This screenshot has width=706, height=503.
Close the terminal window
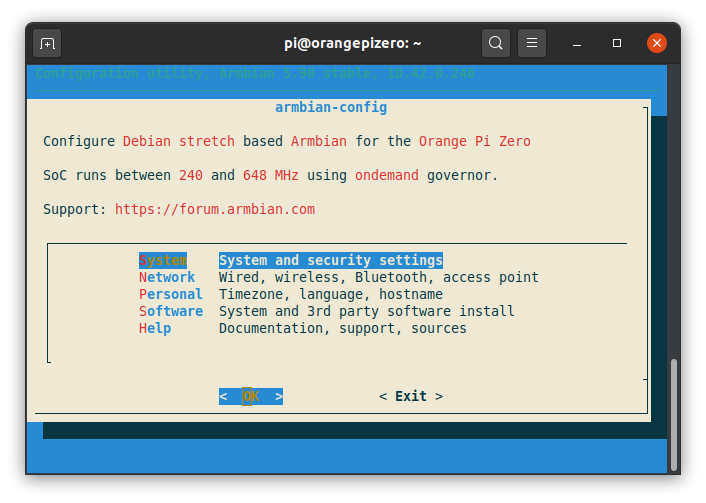pos(657,43)
